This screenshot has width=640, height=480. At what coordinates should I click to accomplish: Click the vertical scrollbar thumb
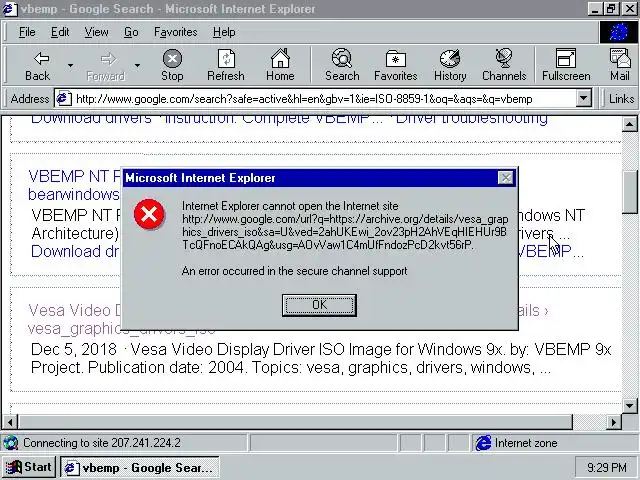[629, 191]
